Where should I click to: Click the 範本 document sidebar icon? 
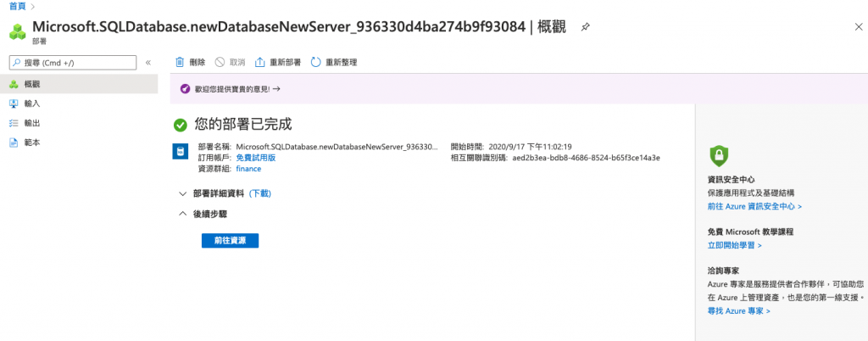14,143
